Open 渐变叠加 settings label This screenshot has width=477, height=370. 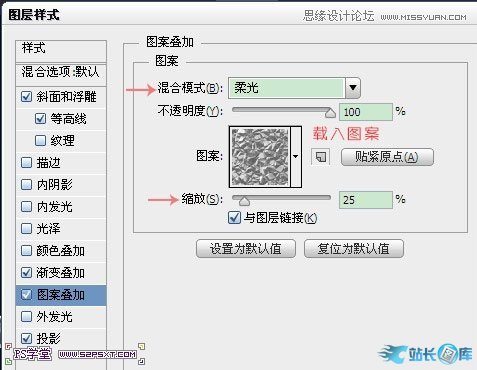click(61, 272)
